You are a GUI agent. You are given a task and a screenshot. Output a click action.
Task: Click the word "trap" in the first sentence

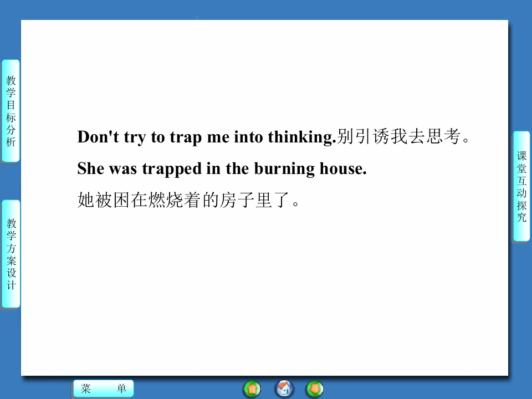click(186, 137)
